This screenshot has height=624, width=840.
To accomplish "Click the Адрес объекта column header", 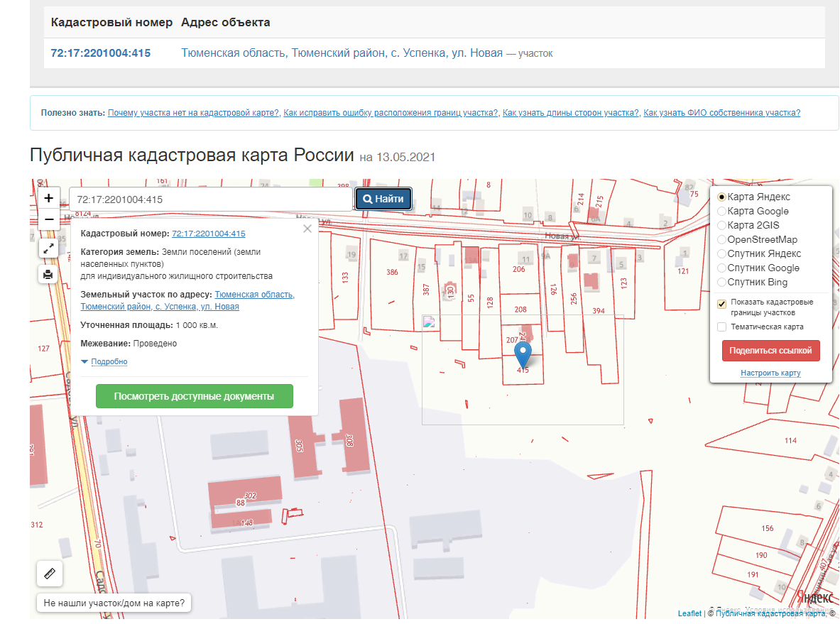I will coord(226,23).
